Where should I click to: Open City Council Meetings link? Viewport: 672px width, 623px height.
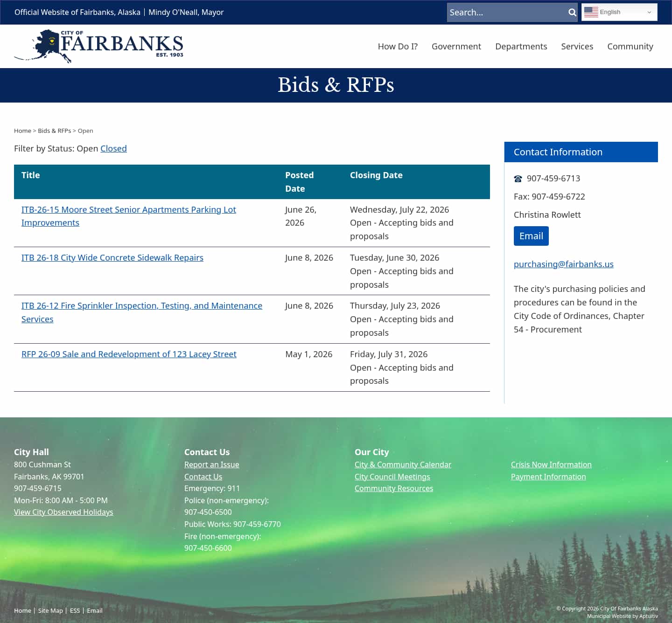392,477
